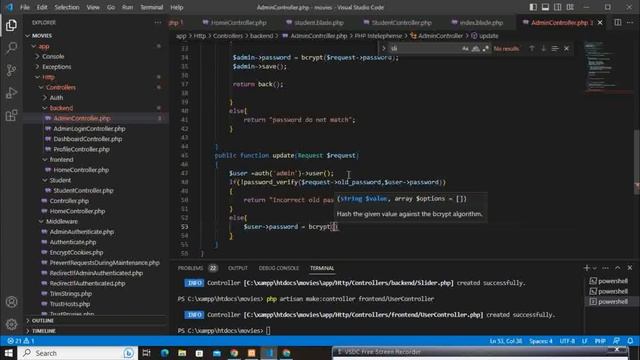Open ProfileController.php in explorer
640x360 pixels.
(81, 149)
